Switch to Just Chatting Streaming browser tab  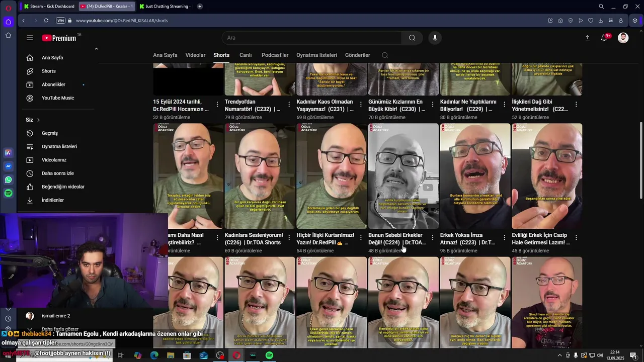(x=165, y=6)
